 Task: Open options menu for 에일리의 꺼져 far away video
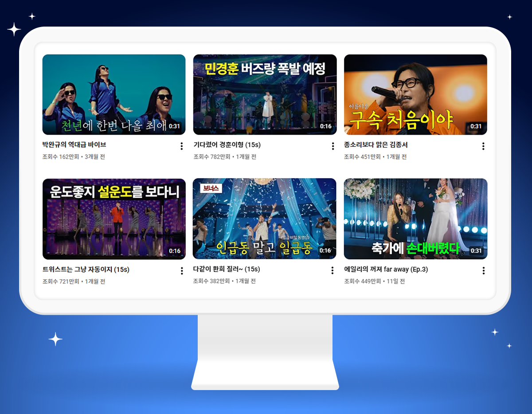point(483,270)
